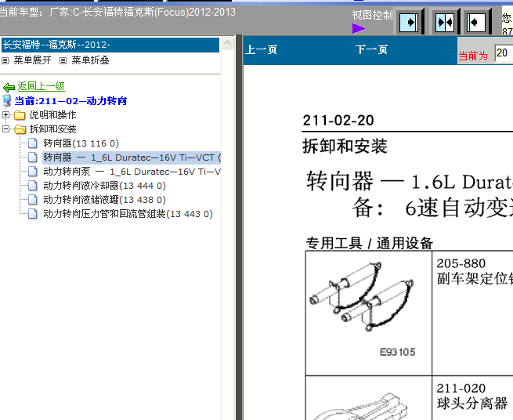Click the open 拆卸和安装 folder icon

point(20,129)
